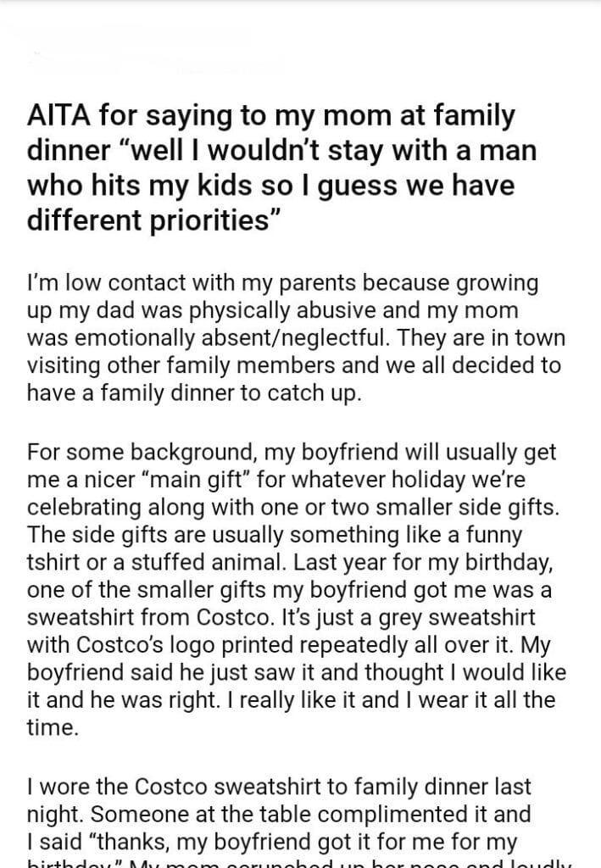Viewport: 601px width, 868px height.
Task: Click the word "time." ending the second paragraph
Action: (x=52, y=727)
